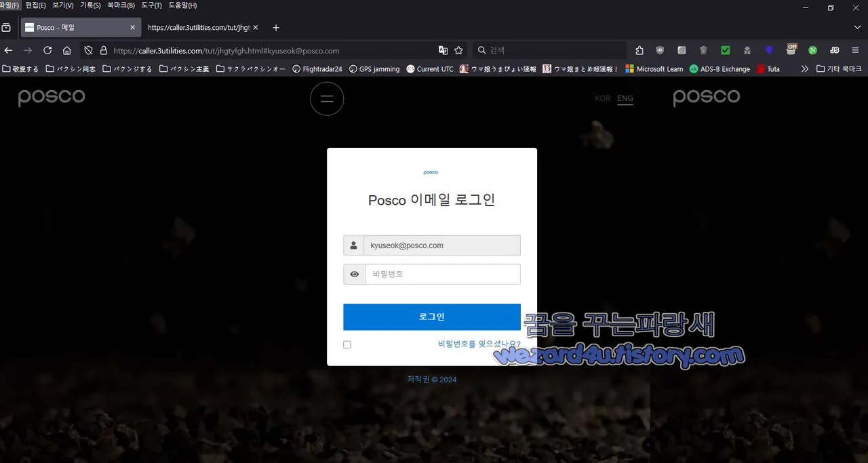This screenshot has height=463, width=868.
Task: Open the バクンジする bookmark folder
Action: click(127, 68)
